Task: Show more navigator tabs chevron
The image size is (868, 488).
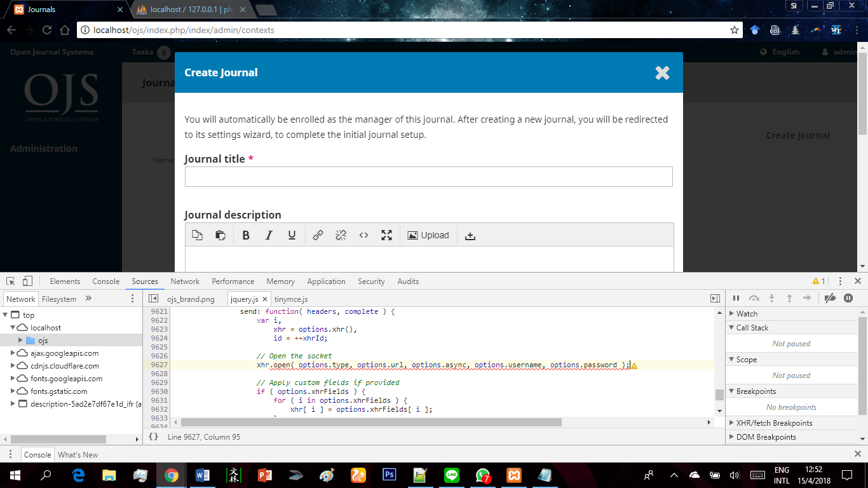Action: (88, 299)
